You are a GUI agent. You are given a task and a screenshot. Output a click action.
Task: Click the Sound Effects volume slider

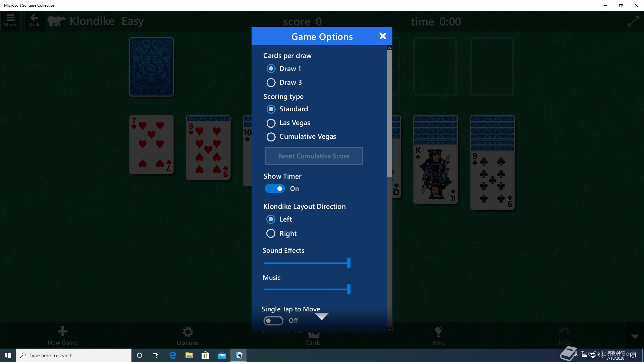coord(307,263)
